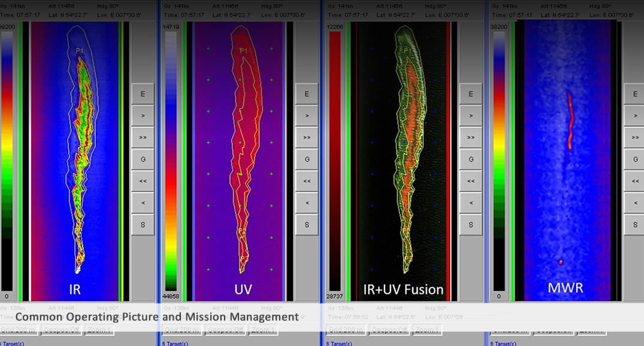The width and height of the screenshot is (644, 346).
Task: Click the 14719 scale value in the UV panel
Action: tap(171, 27)
